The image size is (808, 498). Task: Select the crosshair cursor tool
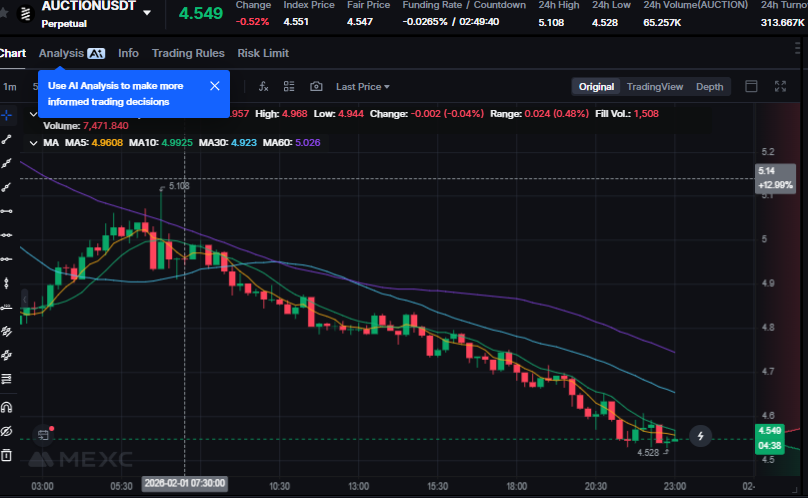coord(7,115)
